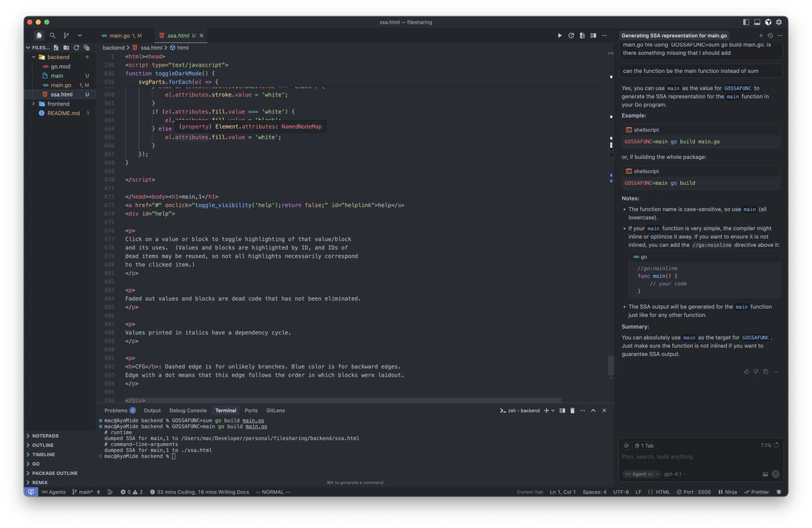Select ssa.html in the file tree
812x528 pixels.
click(60, 95)
